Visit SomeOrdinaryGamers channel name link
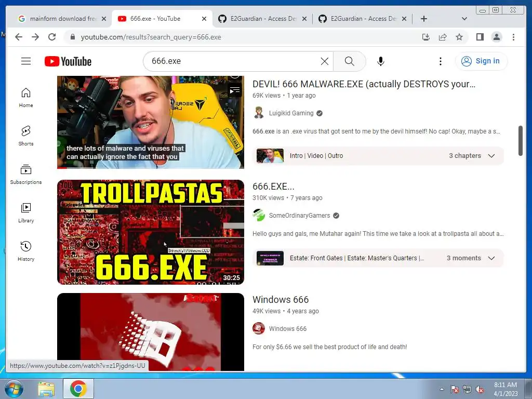532x399 pixels. pyautogui.click(x=299, y=216)
